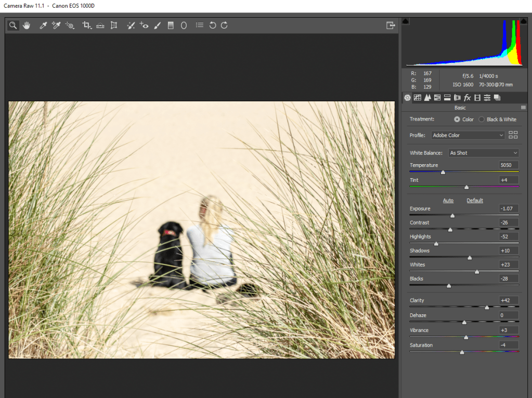Open the Profile dropdown showing Adobe Color
Screen dimensions: 532x398
pos(468,135)
